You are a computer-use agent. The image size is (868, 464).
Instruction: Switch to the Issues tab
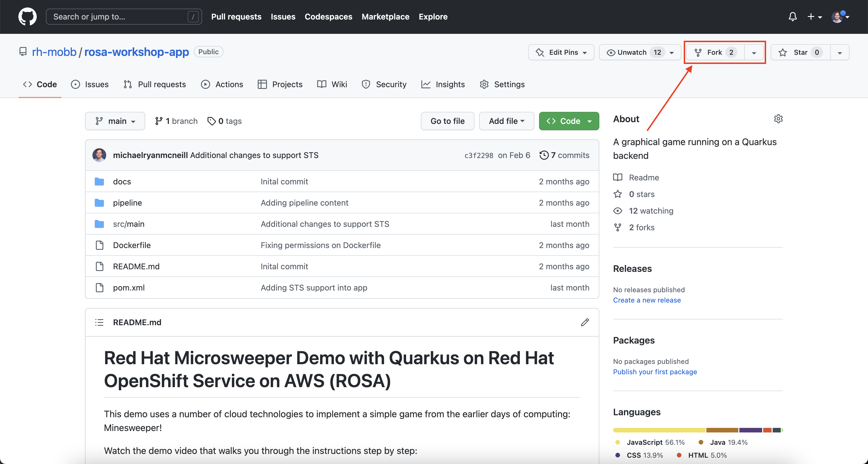tap(90, 85)
